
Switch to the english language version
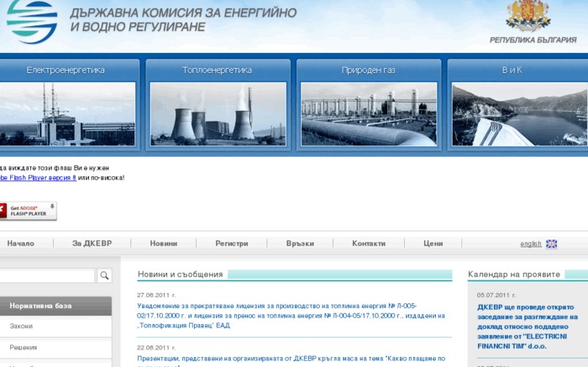(531, 244)
